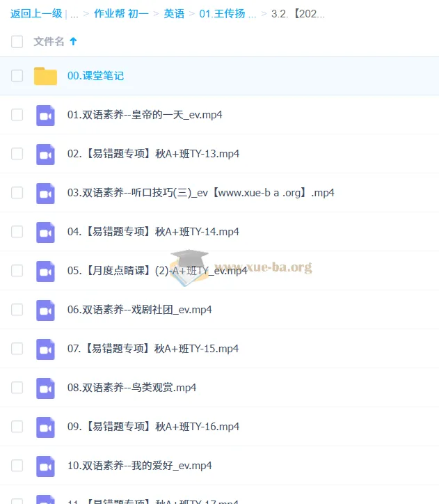Click the video icon beside 06.双语素养--戏剧社团

click(45, 310)
